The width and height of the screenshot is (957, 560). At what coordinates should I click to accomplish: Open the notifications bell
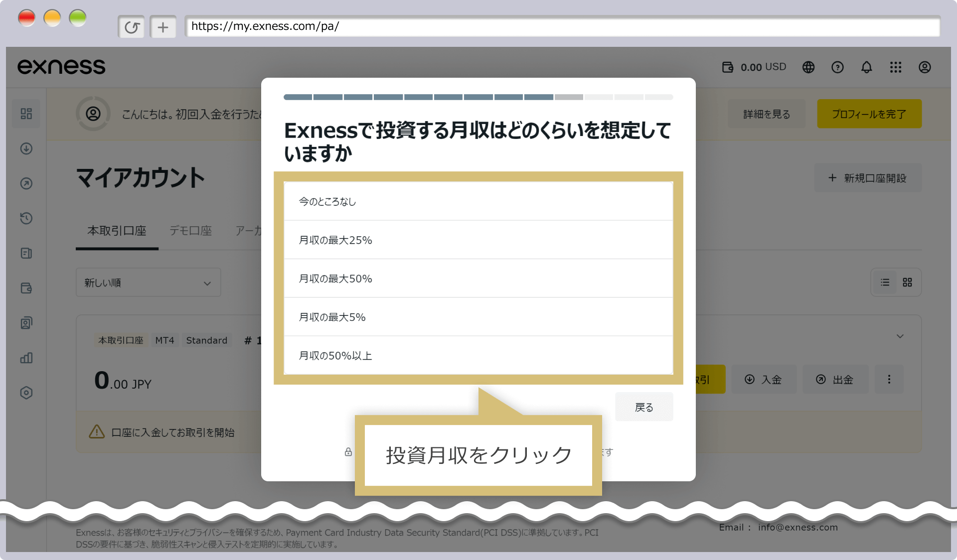867,67
